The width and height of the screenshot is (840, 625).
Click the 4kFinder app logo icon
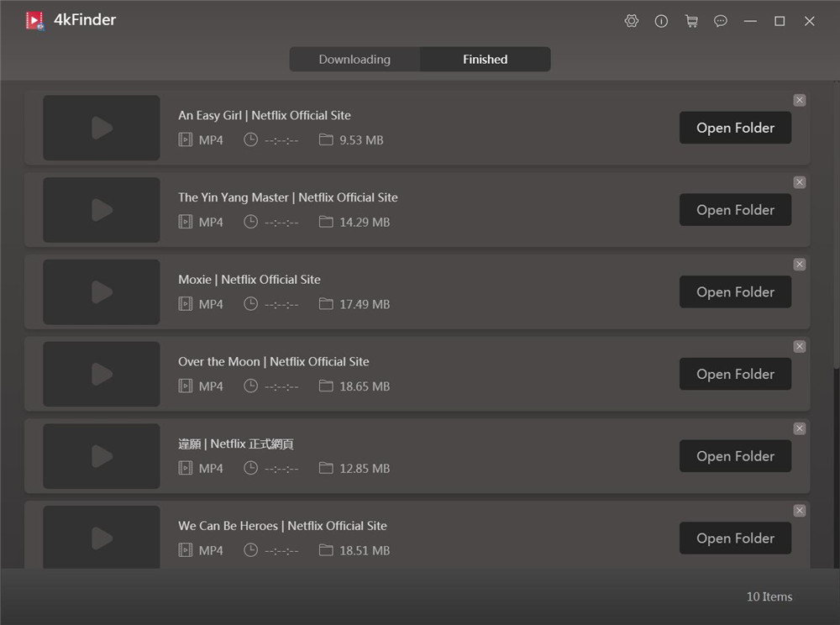click(x=34, y=19)
